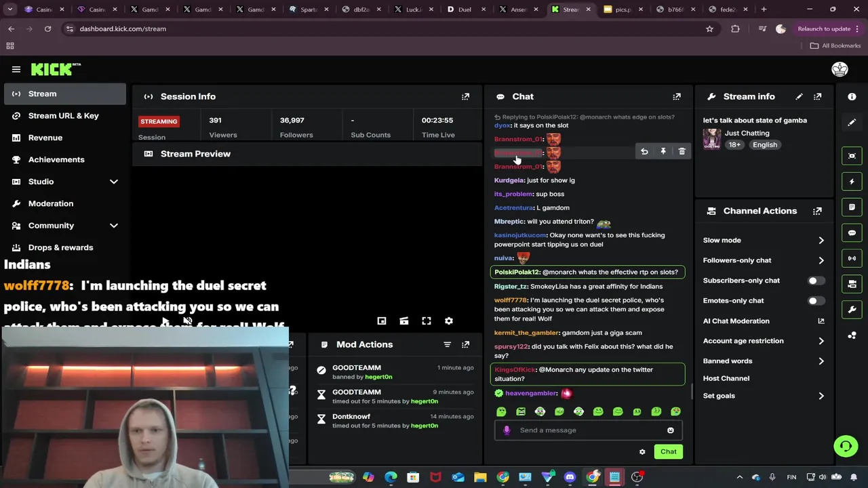868x488 pixels.
Task: Click the username PolskiPolak12 in chat
Action: [x=517, y=272]
